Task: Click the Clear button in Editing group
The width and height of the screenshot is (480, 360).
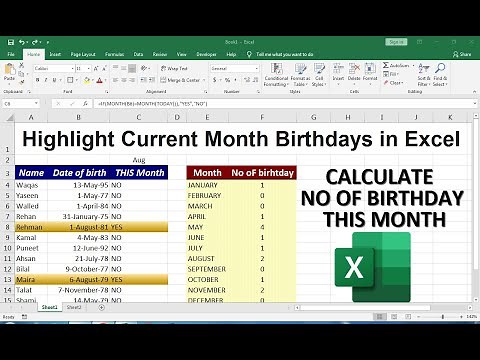Action: tap(393, 83)
